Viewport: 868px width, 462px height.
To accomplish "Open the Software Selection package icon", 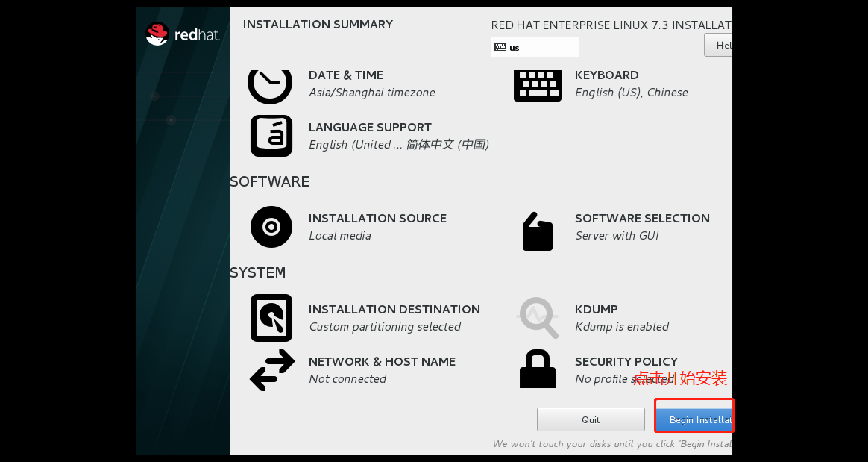I will click(x=538, y=231).
